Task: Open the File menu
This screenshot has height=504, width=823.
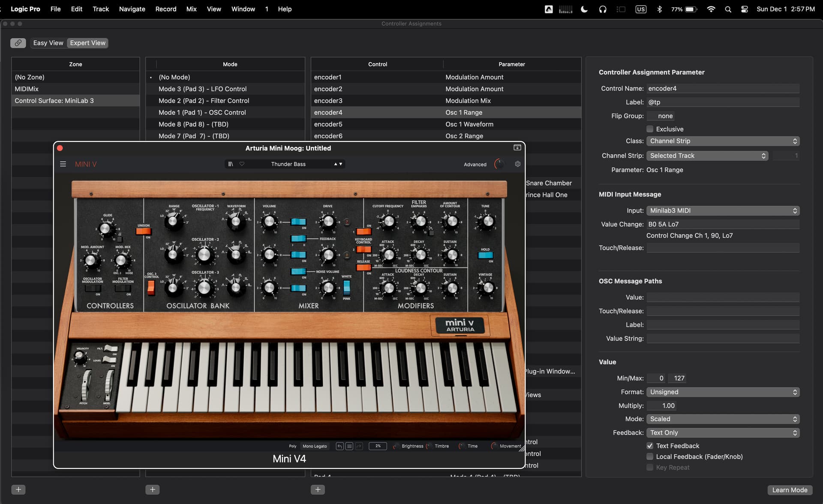Action: pyautogui.click(x=55, y=9)
